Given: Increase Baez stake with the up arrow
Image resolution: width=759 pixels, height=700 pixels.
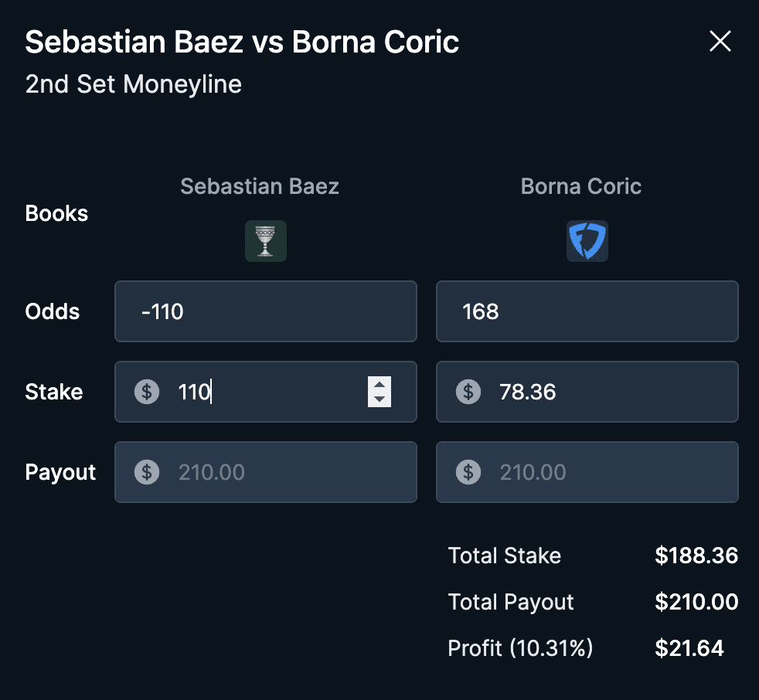Looking at the screenshot, I should click(x=379, y=384).
